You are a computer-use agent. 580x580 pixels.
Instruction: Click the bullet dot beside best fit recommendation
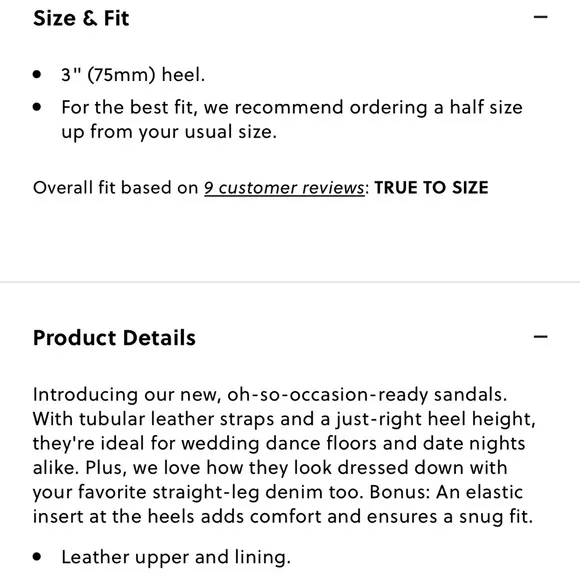coord(37,107)
